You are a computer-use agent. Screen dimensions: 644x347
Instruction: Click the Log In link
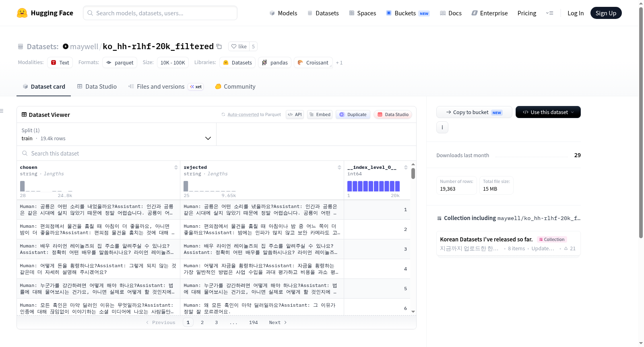pos(576,13)
